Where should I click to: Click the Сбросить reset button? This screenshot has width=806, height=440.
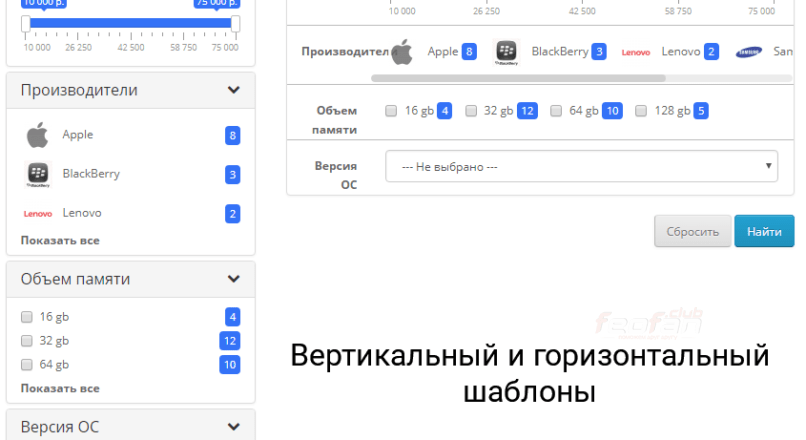692,231
